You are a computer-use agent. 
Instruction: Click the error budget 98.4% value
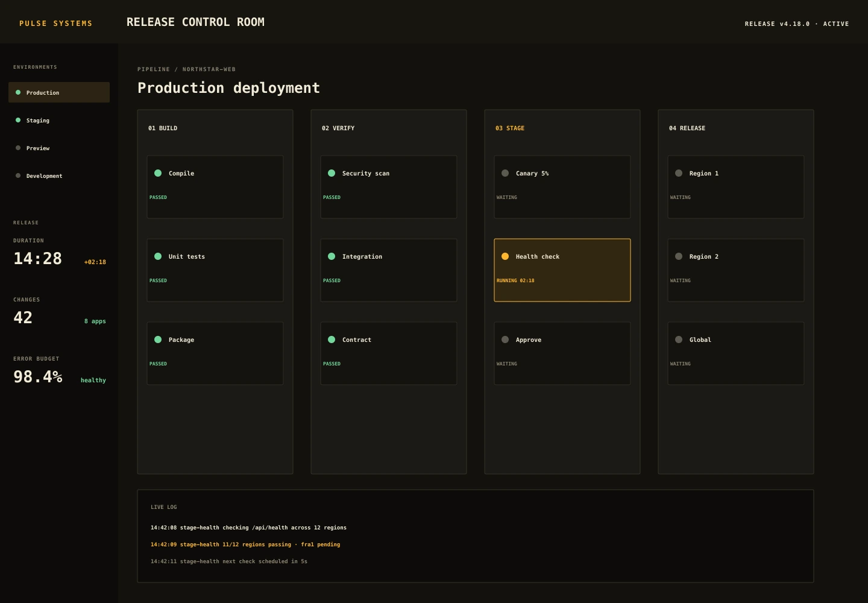tap(37, 377)
